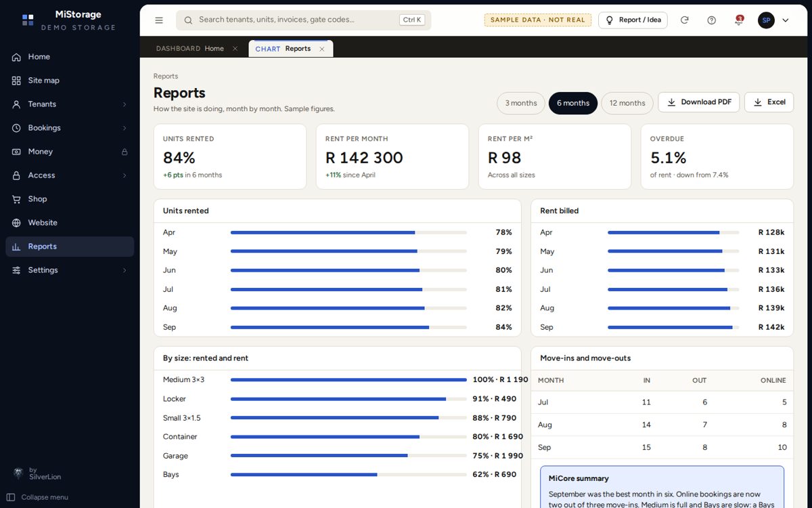Select the 6 months range
This screenshot has height=508, width=812.
pos(573,103)
